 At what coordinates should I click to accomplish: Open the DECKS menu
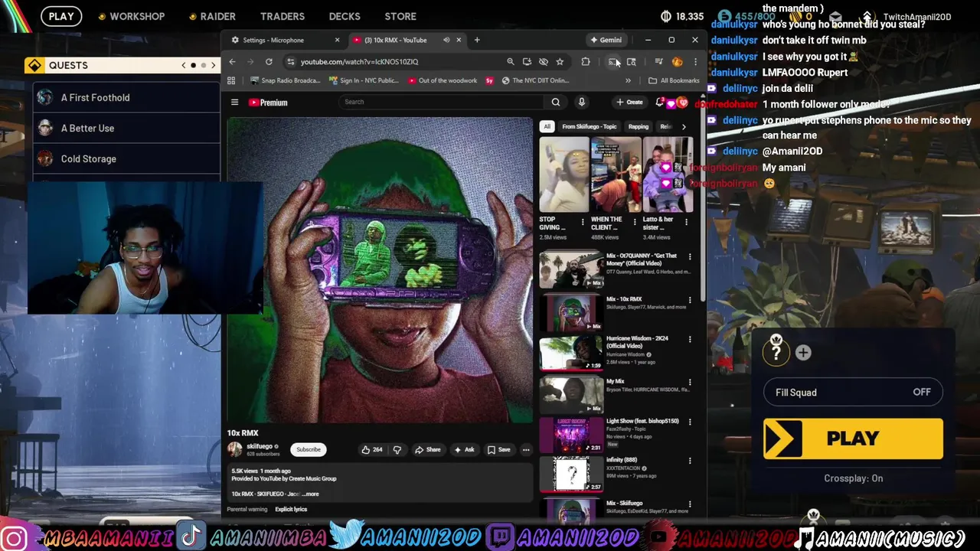tap(345, 16)
